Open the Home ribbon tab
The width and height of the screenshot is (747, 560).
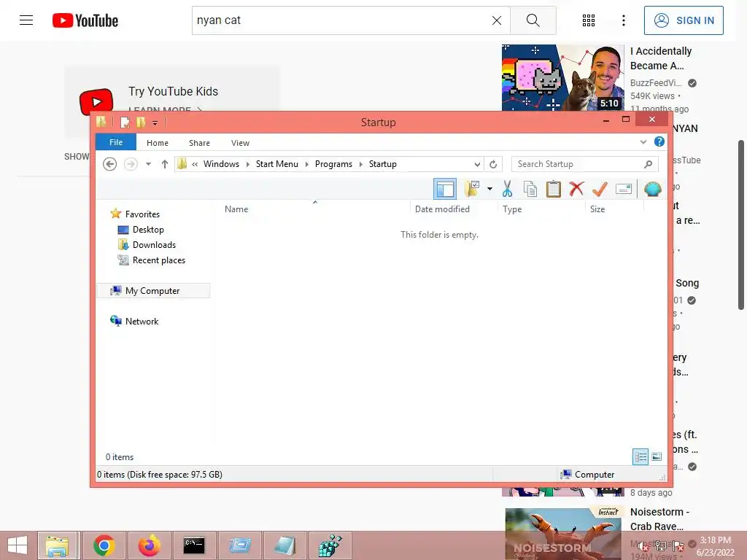pos(158,143)
